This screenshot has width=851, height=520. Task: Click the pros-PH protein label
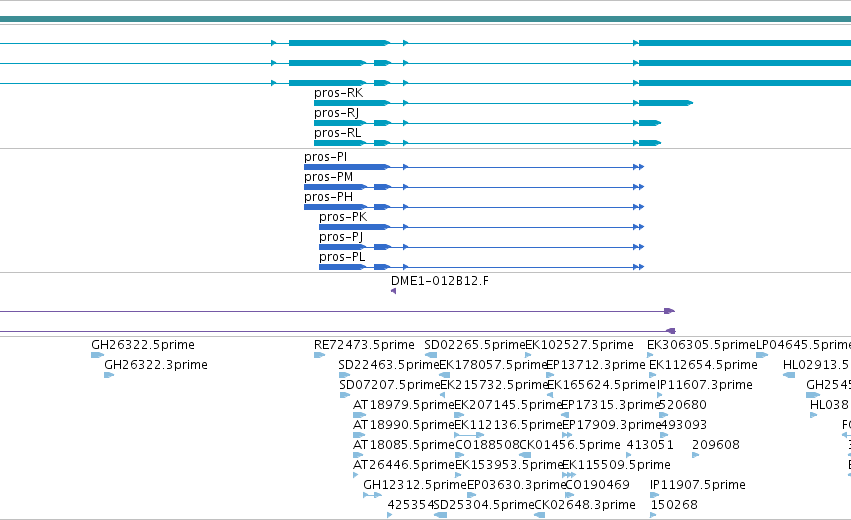coord(328,197)
